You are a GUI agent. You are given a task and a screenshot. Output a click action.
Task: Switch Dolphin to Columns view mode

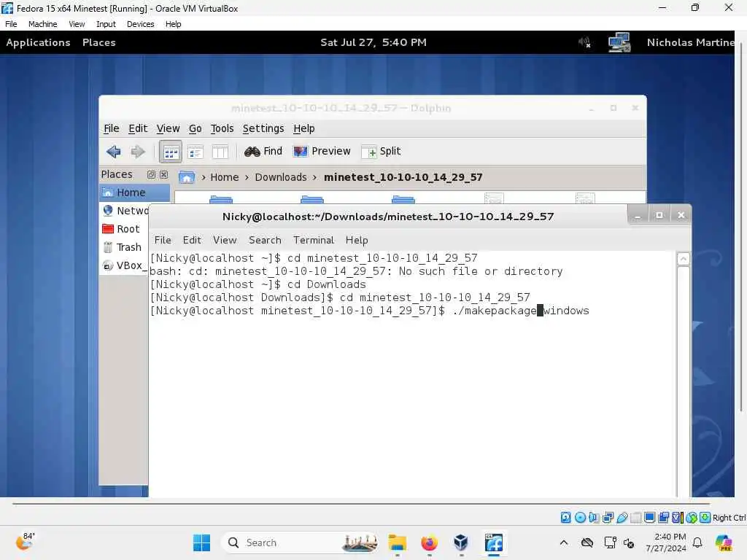(220, 152)
